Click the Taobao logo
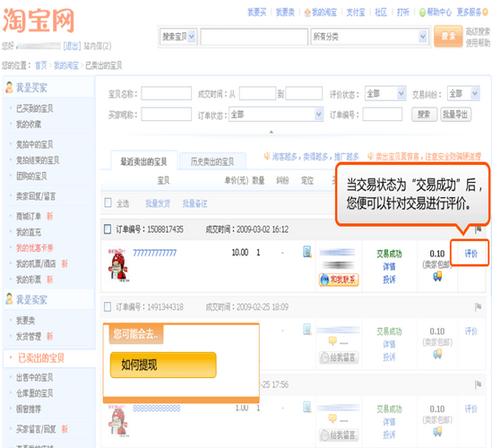Screen dimensions: 500x448 38,21
